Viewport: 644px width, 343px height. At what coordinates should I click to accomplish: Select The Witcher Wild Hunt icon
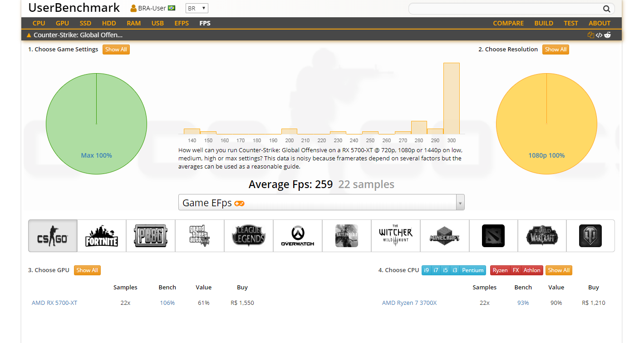pyautogui.click(x=396, y=236)
